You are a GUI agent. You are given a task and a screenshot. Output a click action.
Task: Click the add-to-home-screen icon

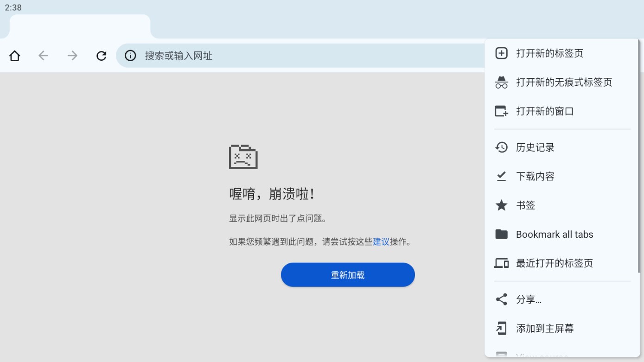(501, 328)
